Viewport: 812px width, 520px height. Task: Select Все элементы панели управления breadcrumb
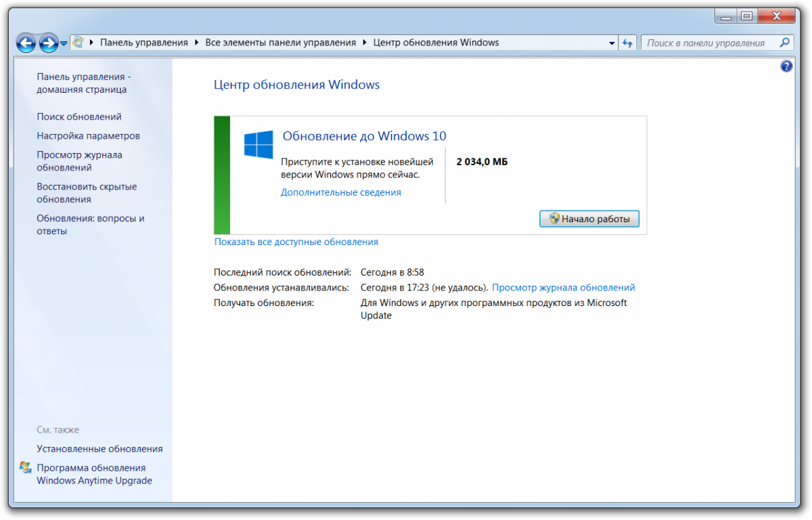tap(280, 43)
